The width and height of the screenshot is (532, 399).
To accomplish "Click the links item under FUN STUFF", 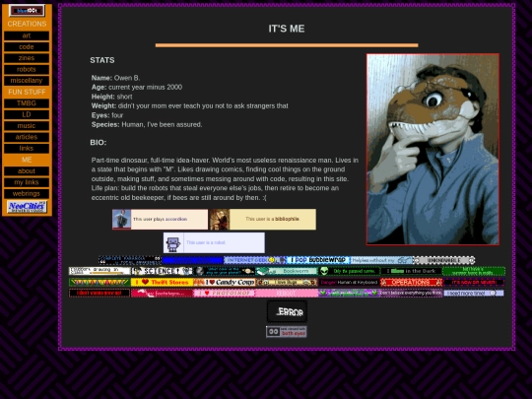I will [27, 148].
